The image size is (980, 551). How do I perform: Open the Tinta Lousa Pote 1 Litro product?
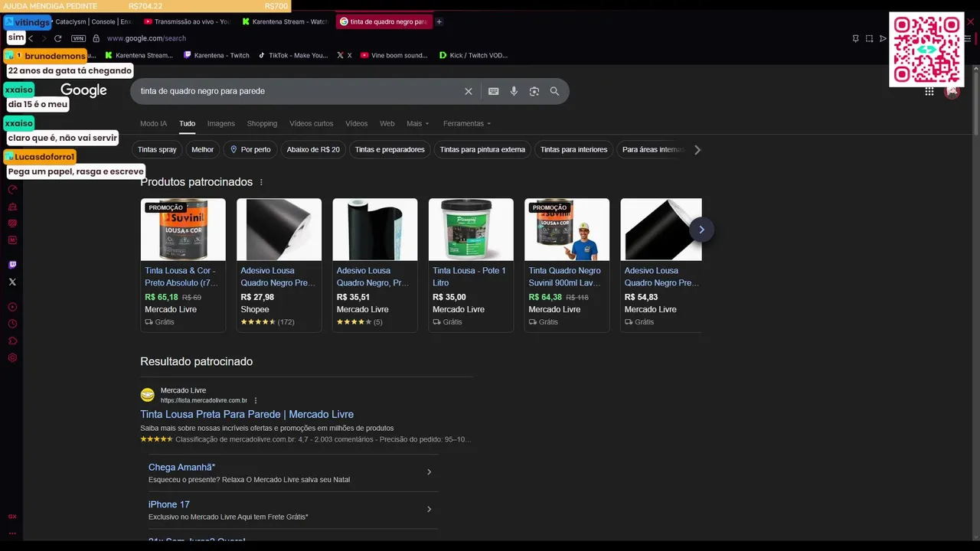[x=471, y=265]
